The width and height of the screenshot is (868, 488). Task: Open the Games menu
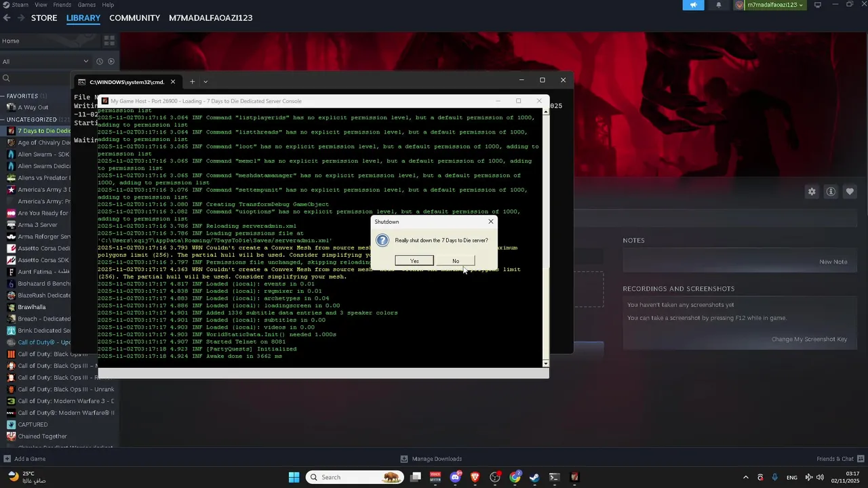click(x=87, y=5)
